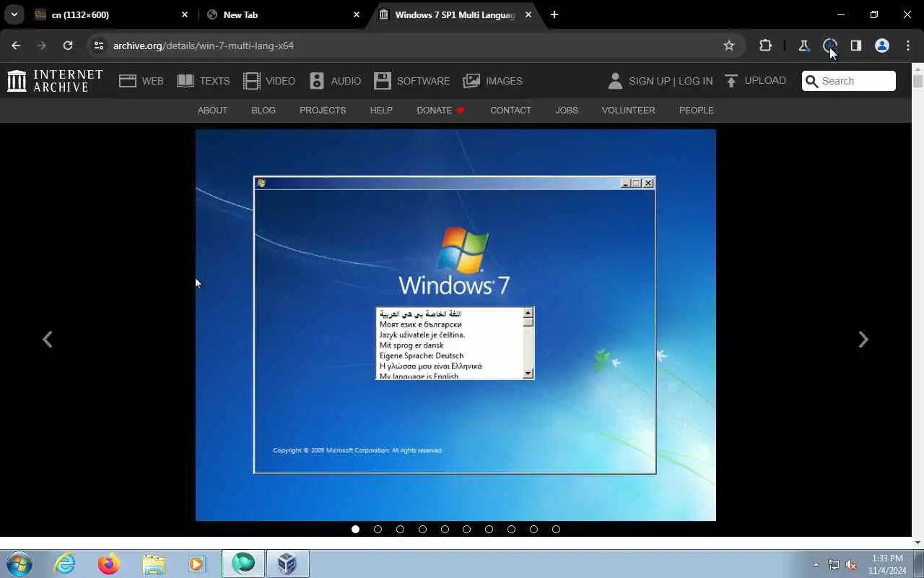Go to Internet Archive home logo

(x=55, y=81)
